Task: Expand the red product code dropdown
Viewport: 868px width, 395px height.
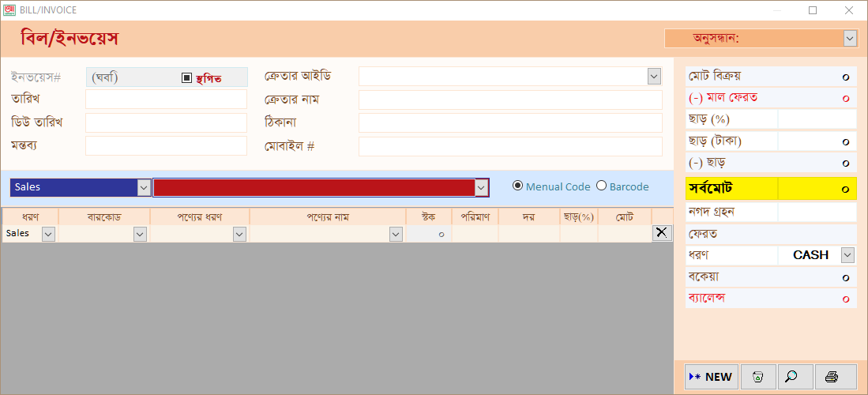Action: 481,187
